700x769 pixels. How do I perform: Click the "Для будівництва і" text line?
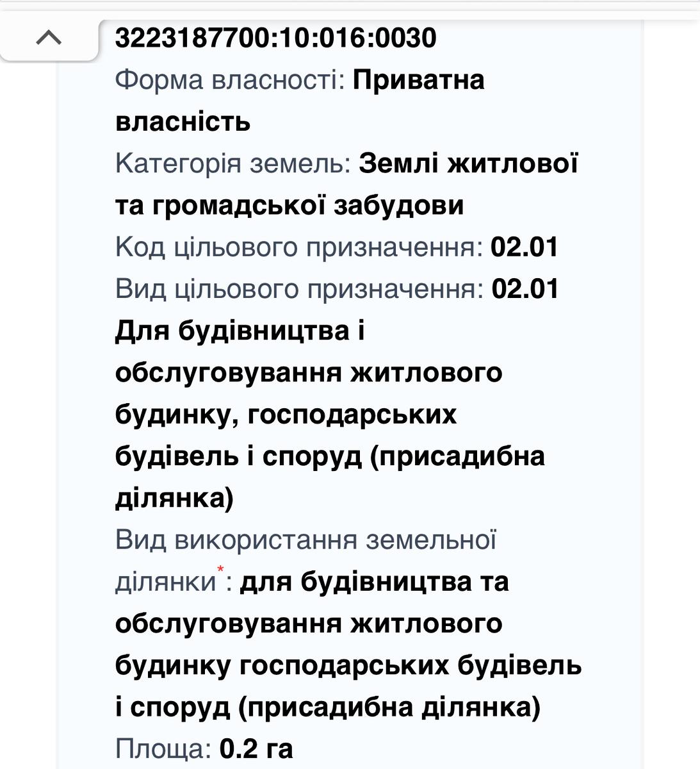point(240,331)
